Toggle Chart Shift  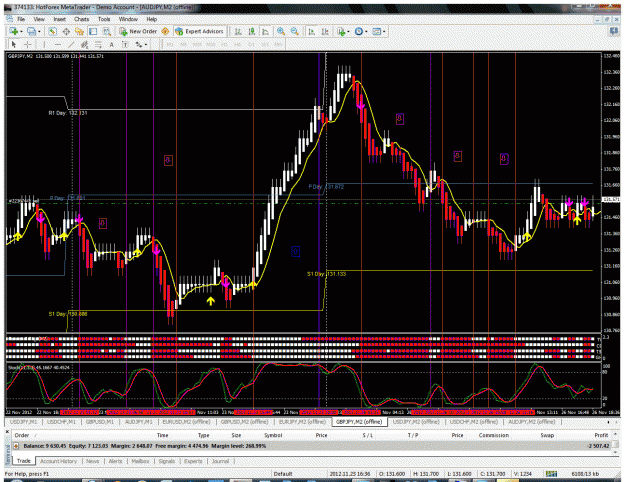coord(325,31)
